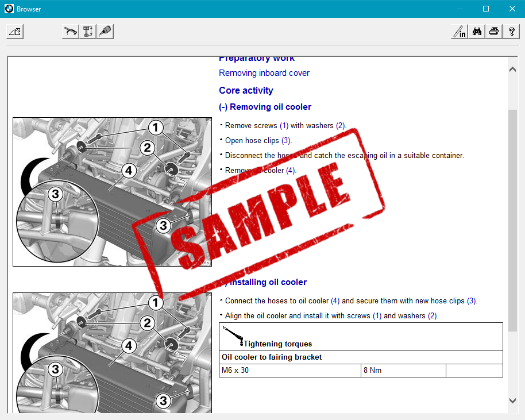Select the Removing oil cooler heading

click(265, 107)
